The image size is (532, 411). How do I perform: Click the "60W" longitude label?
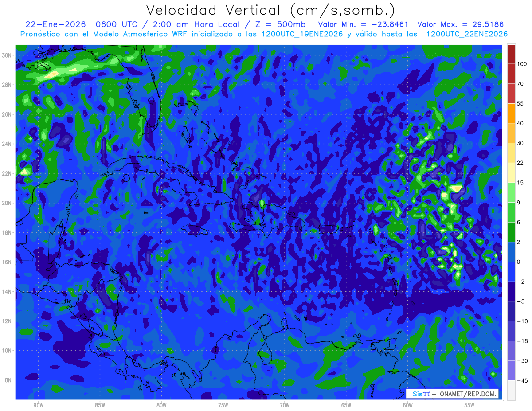pos(408,405)
